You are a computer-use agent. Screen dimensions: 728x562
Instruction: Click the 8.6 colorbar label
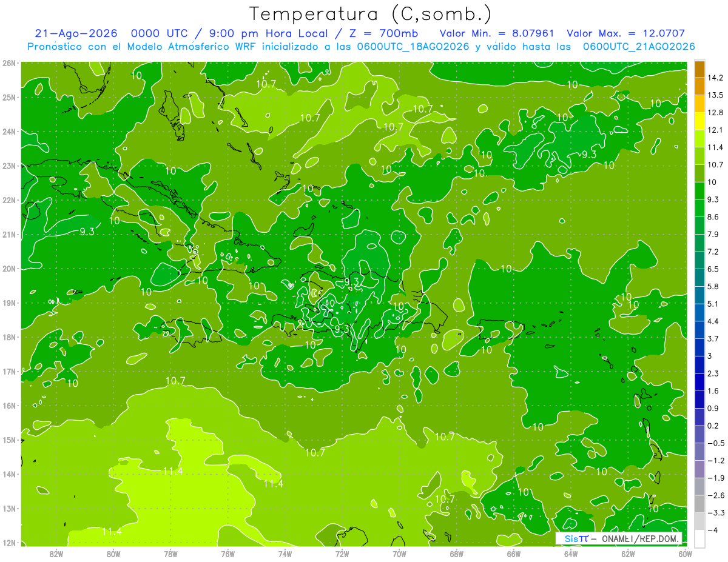pos(713,216)
